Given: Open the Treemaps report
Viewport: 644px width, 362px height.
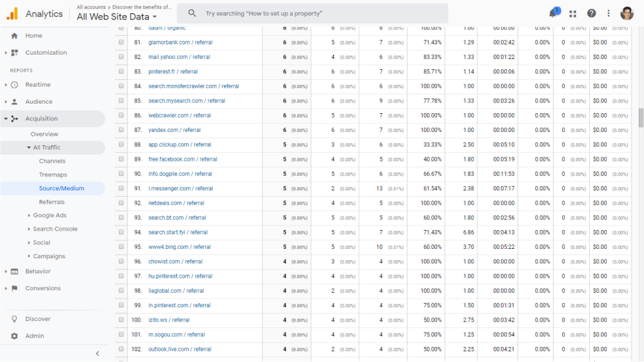Looking at the screenshot, I should point(53,175).
